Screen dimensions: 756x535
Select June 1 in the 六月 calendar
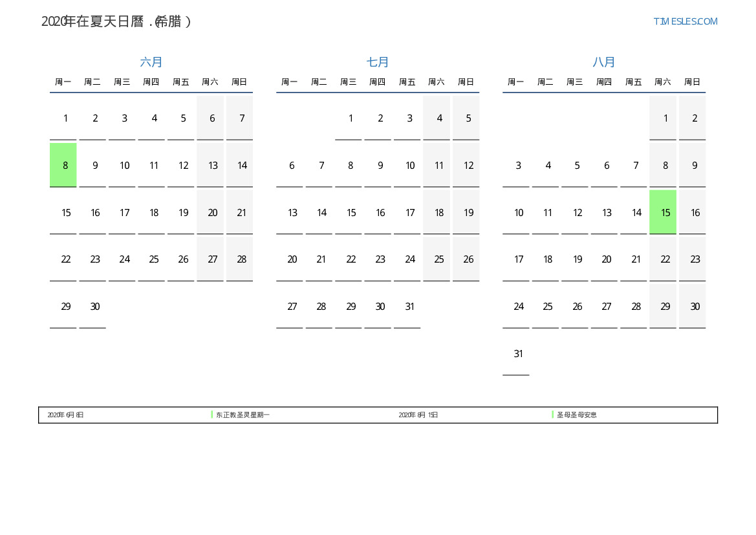[x=63, y=118]
